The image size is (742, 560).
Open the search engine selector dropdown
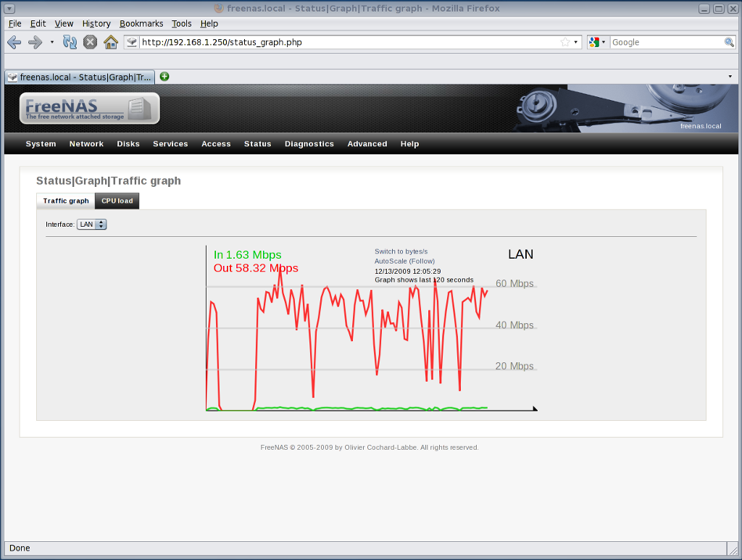pyautogui.click(x=597, y=42)
